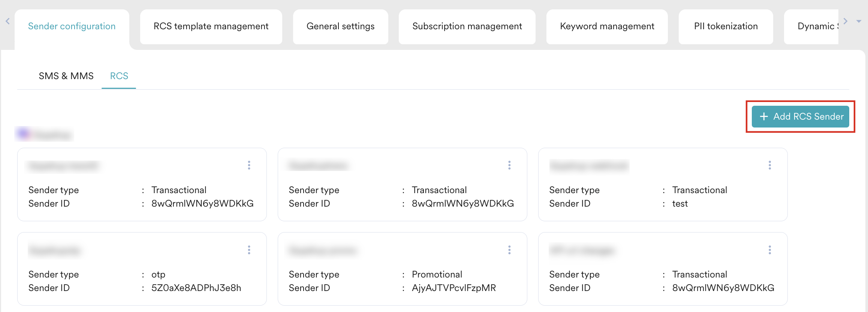Click the Sender ID value test
This screenshot has height=312, width=868.
coord(680,204)
